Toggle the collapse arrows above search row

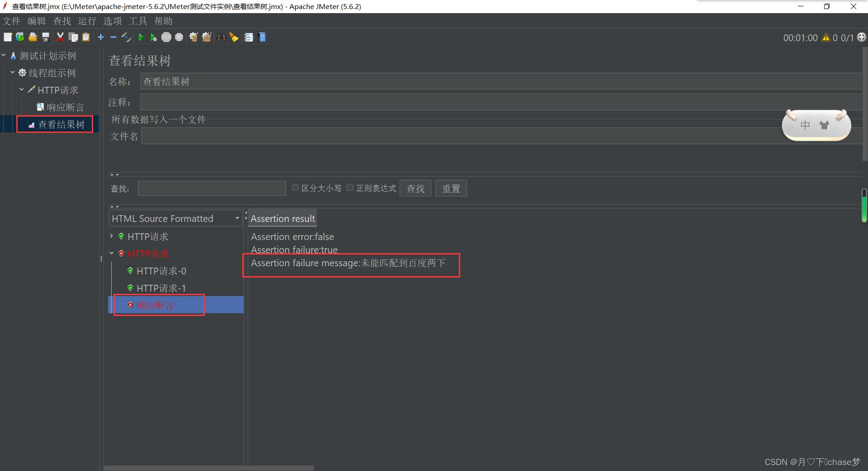[115, 174]
